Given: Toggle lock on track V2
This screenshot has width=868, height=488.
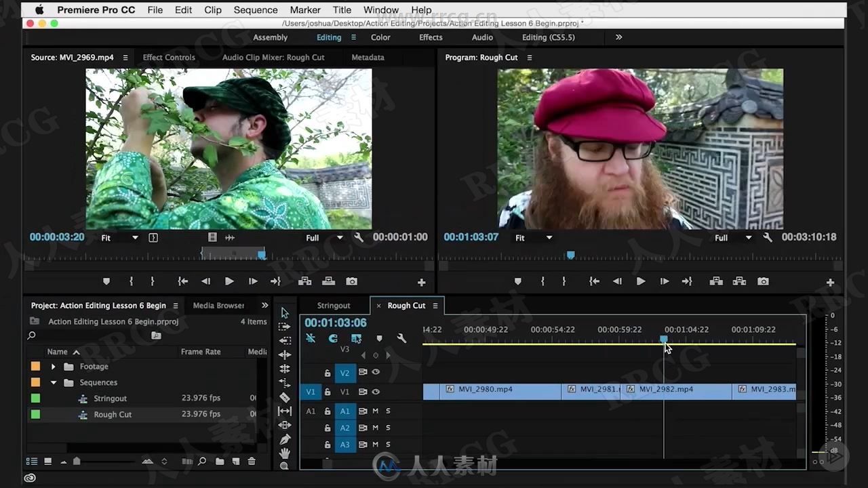Looking at the screenshot, I should [x=328, y=373].
